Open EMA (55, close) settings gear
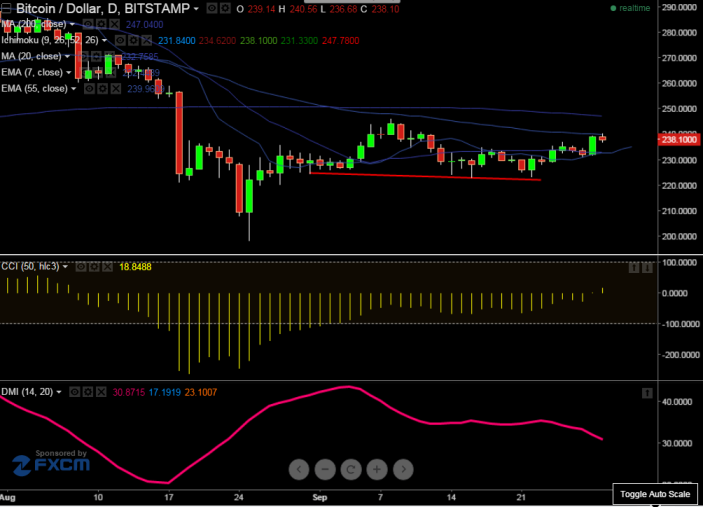Image resolution: width=703 pixels, height=507 pixels. click(103, 89)
